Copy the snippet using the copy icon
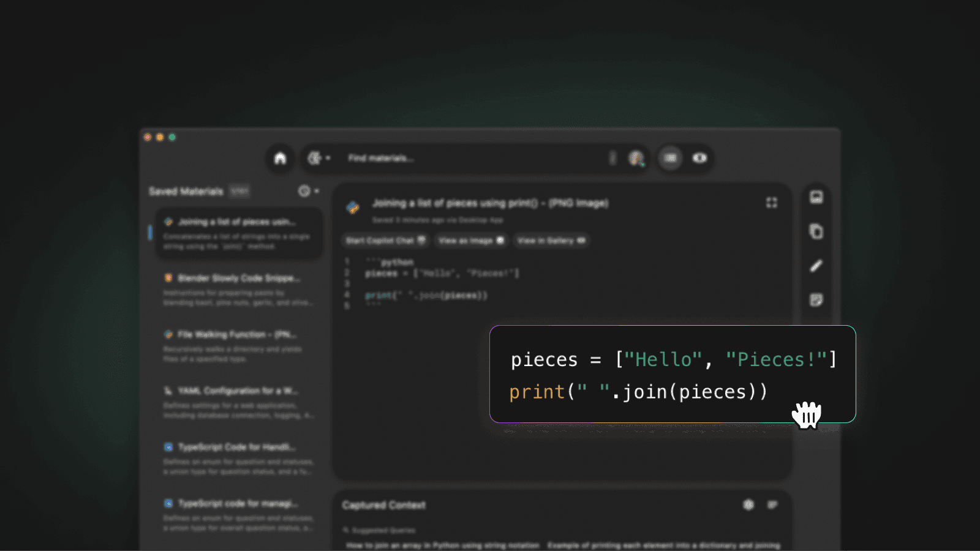Viewport: 980px width, 551px height. tap(816, 231)
